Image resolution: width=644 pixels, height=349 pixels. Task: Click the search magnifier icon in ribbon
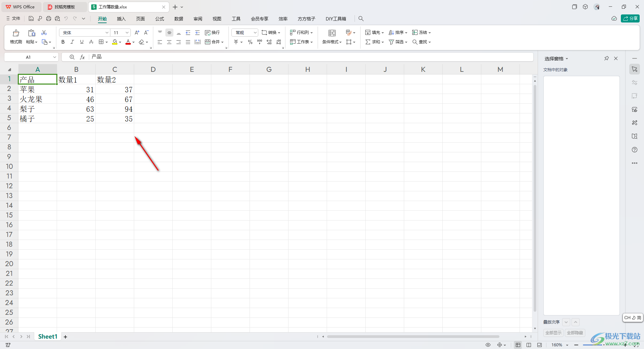tap(361, 19)
